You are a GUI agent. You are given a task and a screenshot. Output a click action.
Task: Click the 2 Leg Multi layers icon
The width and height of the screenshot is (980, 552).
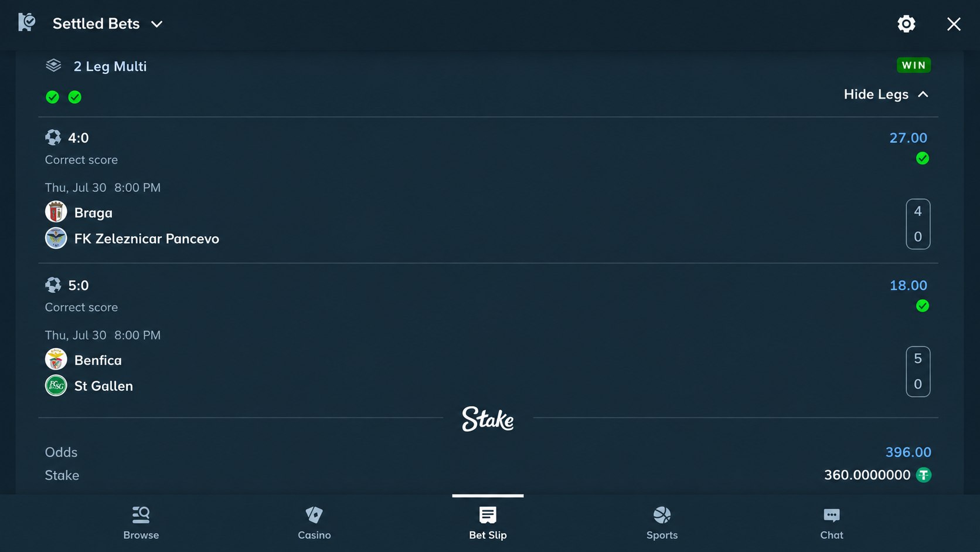point(53,65)
